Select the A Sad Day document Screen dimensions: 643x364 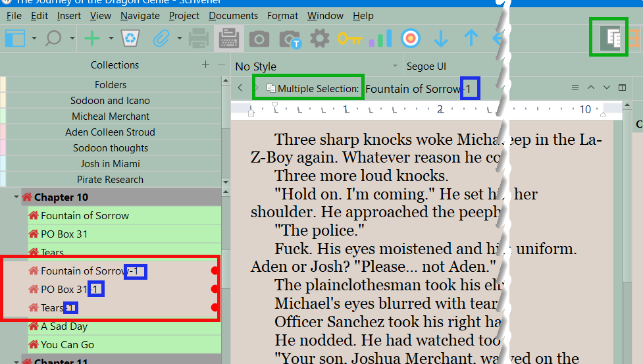click(64, 326)
